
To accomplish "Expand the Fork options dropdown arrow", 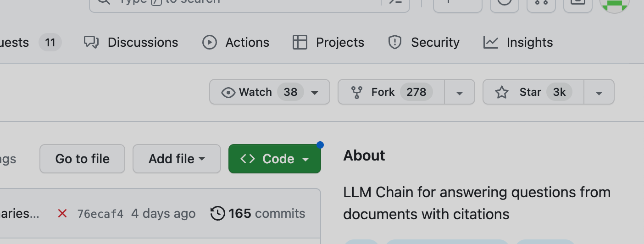I will 459,92.
